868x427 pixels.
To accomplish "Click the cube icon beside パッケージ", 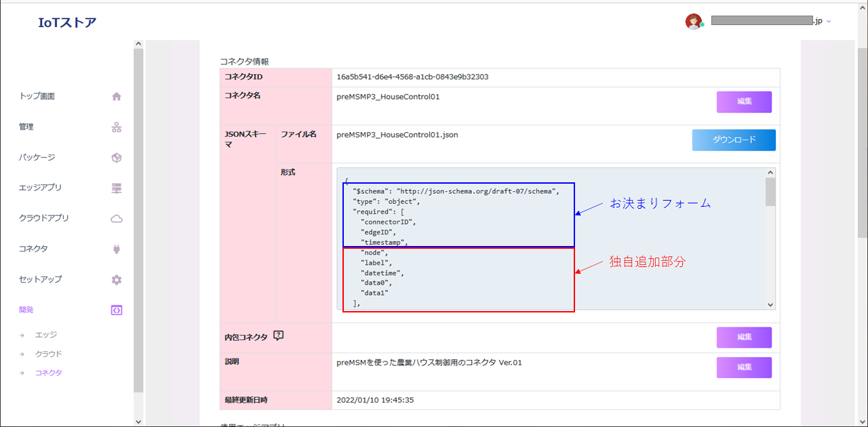I will [116, 157].
